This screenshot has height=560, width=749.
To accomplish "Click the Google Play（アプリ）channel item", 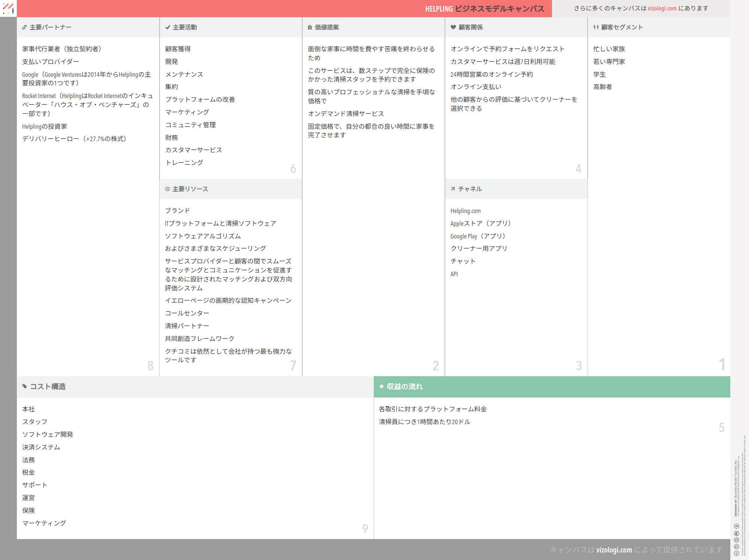I will [x=478, y=236].
